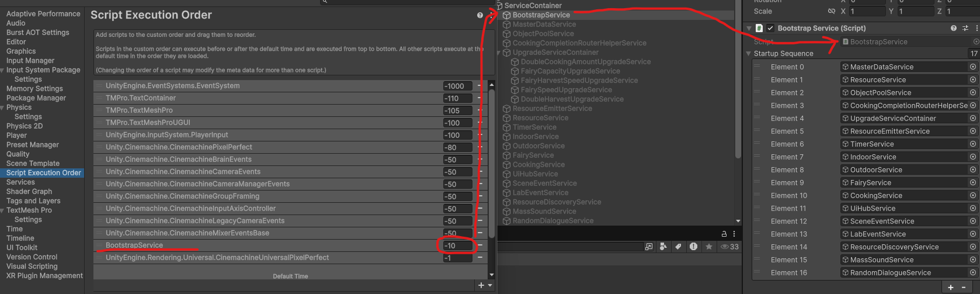Open object picker for Element 0 MasterDataService
980x294 pixels.
pos(973,67)
